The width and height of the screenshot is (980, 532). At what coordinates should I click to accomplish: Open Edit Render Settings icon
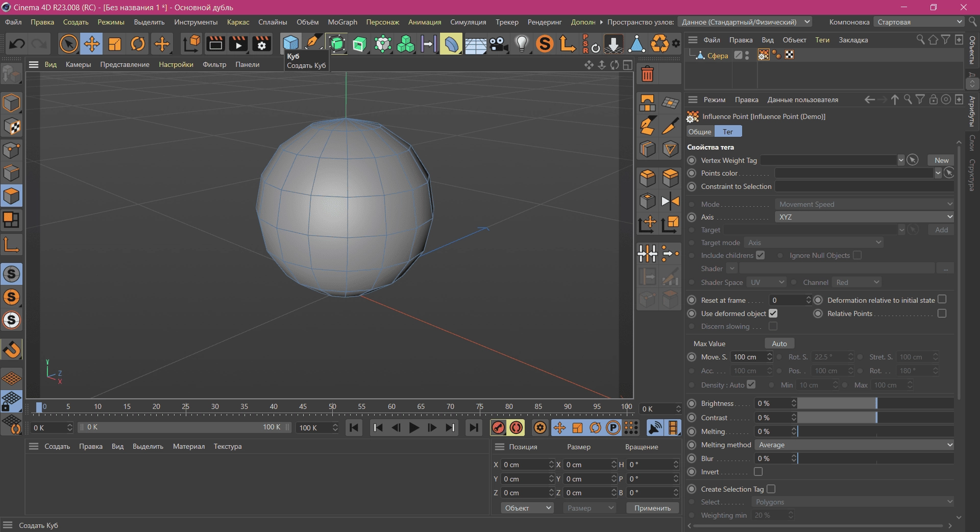[x=262, y=44]
